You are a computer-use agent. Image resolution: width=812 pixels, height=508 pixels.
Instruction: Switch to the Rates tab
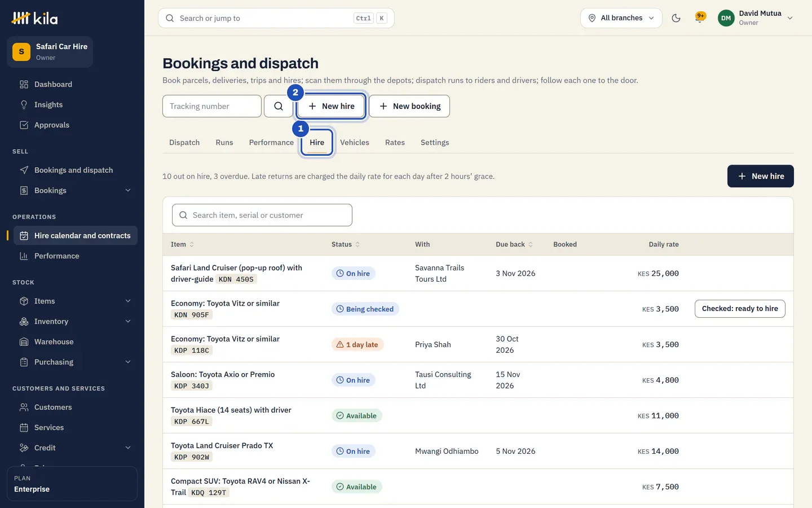(395, 142)
